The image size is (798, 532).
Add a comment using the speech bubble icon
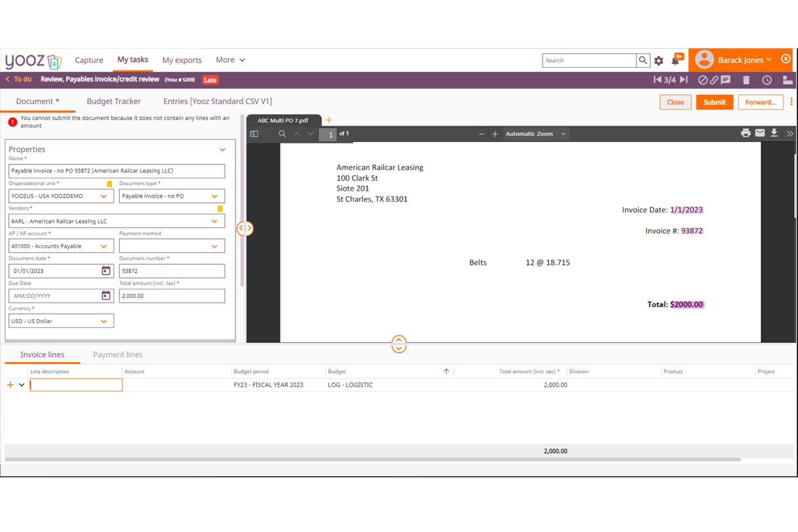click(x=725, y=79)
